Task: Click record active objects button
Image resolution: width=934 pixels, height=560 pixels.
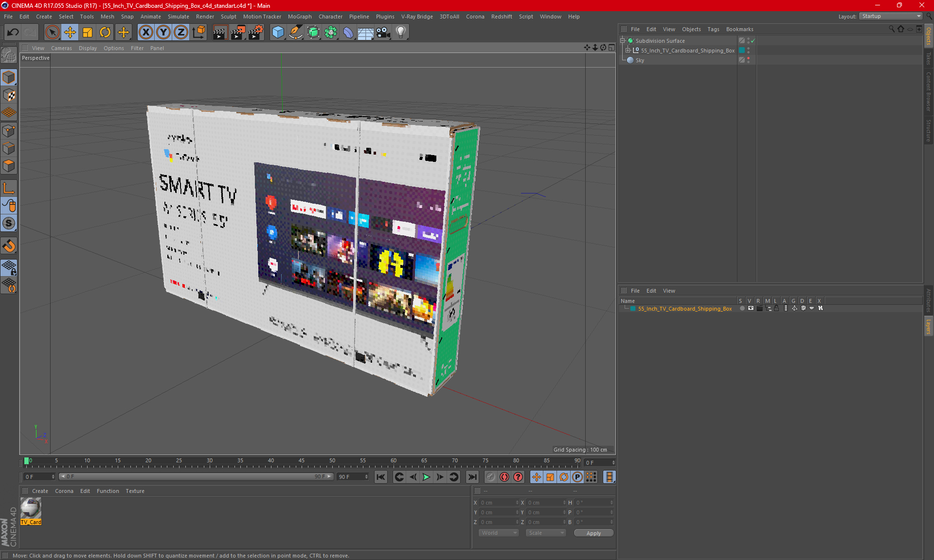Action: 490,477
